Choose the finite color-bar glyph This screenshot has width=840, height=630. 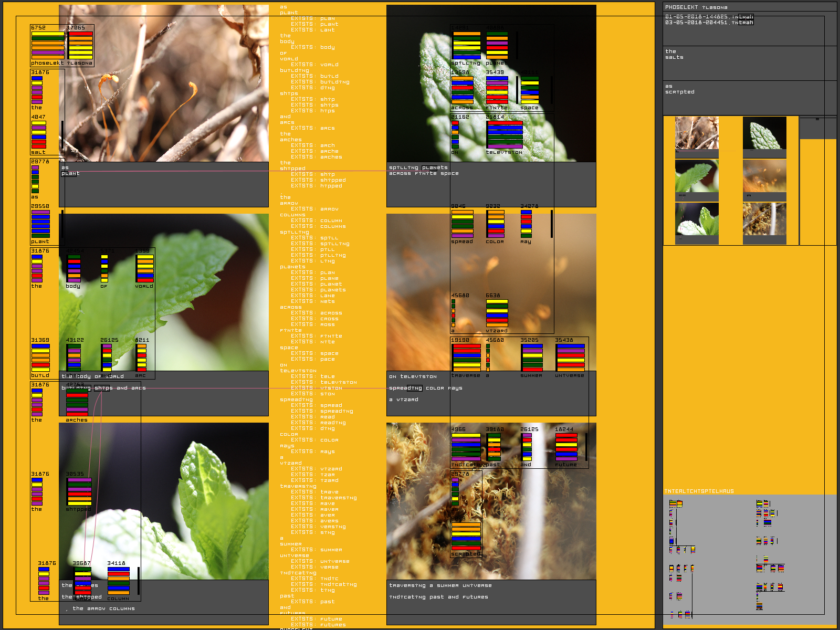click(x=497, y=90)
